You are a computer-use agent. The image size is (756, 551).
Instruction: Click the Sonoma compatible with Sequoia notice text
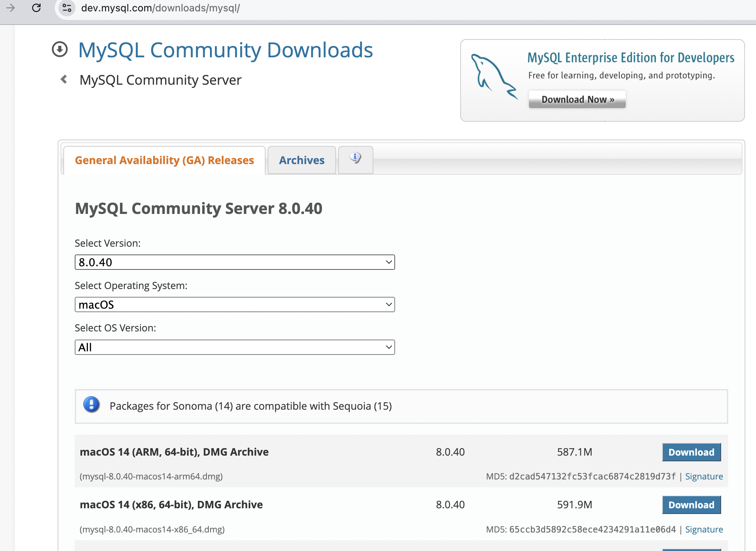tap(251, 406)
